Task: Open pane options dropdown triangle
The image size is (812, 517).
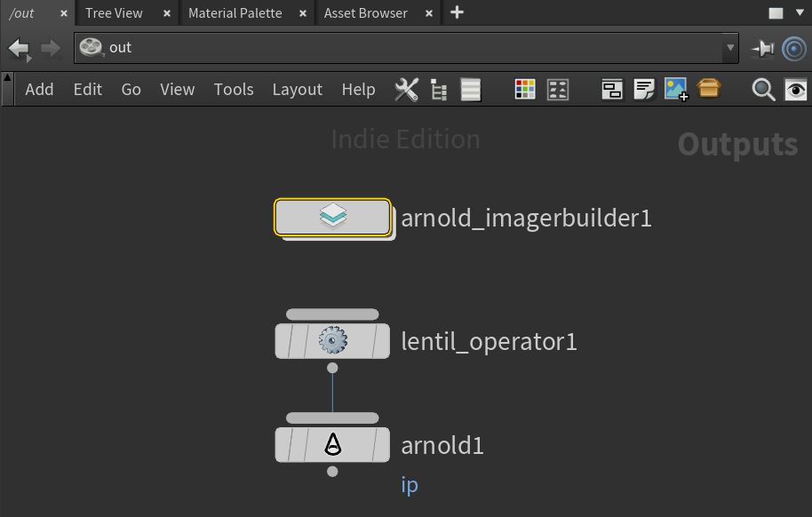Action: pos(800,12)
